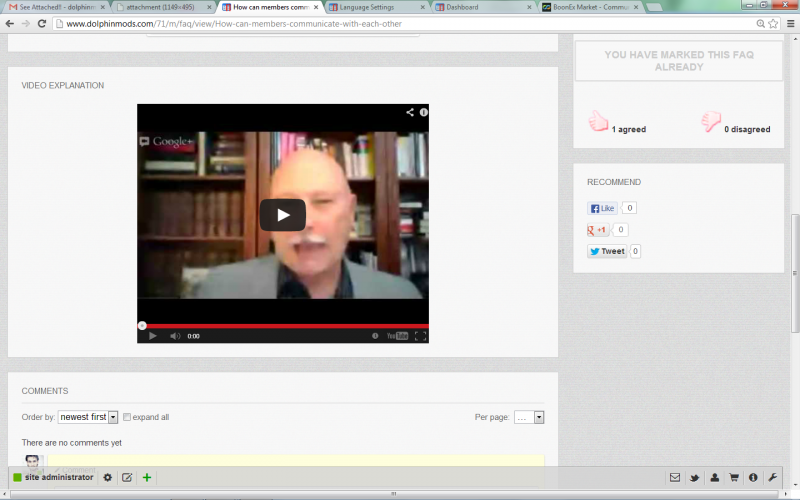Click the 'There are no comments yet' text
The height and width of the screenshot is (500, 800).
pyautogui.click(x=71, y=443)
